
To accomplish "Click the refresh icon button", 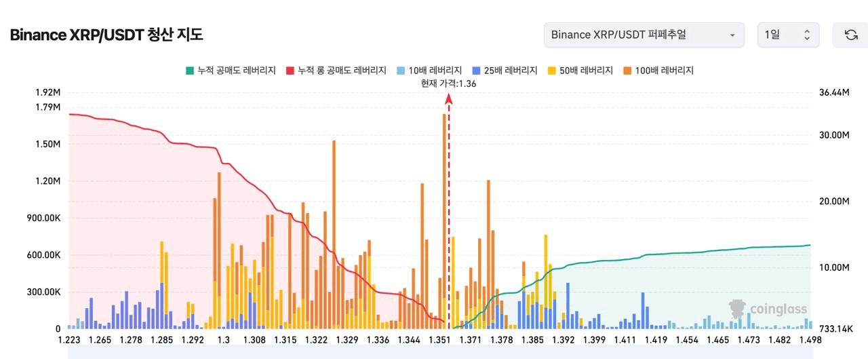I will click(850, 35).
